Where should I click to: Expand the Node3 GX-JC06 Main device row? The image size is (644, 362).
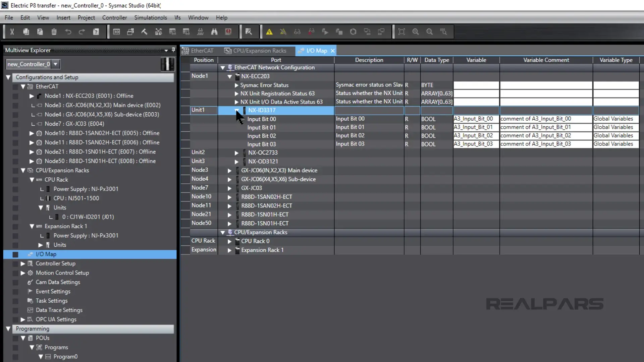coord(229,170)
